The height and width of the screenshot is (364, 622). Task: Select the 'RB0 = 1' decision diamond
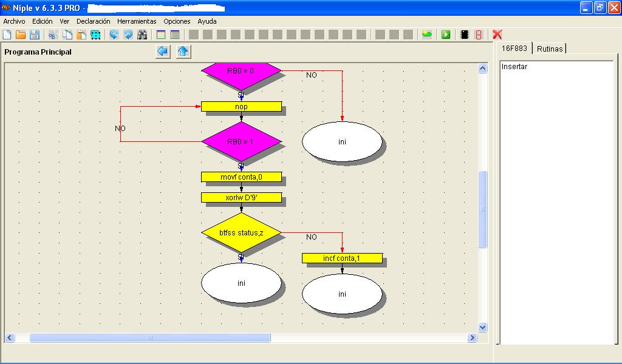pyautogui.click(x=241, y=141)
